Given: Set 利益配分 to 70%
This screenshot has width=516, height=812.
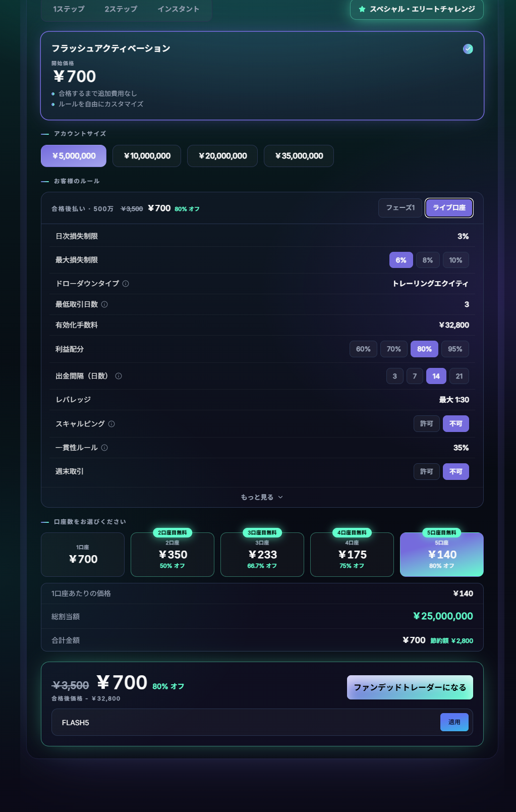Looking at the screenshot, I should [394, 349].
